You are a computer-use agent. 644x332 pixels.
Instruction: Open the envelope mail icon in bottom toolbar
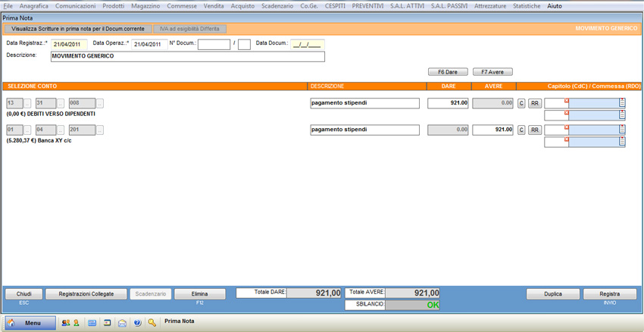tap(122, 322)
